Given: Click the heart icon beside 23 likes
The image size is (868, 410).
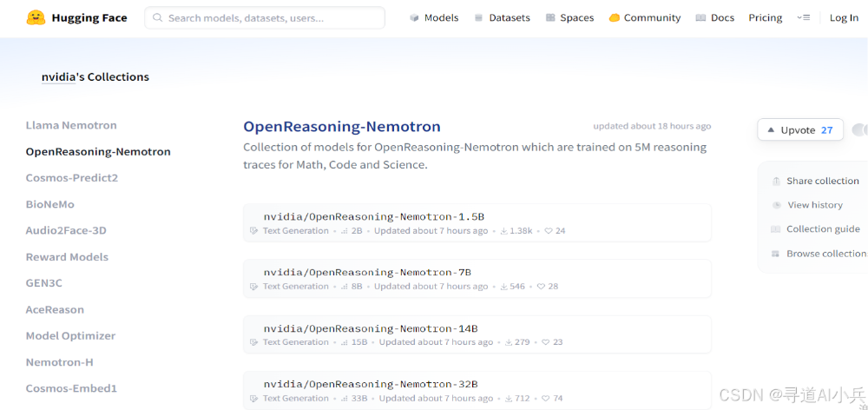Looking at the screenshot, I should pos(546,342).
